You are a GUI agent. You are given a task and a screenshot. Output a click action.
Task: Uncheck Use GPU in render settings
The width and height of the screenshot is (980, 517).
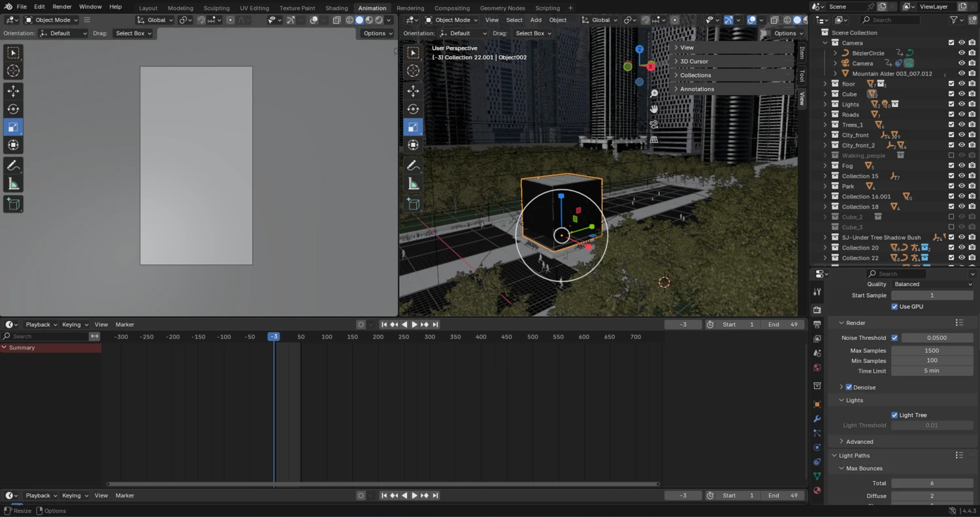click(895, 306)
